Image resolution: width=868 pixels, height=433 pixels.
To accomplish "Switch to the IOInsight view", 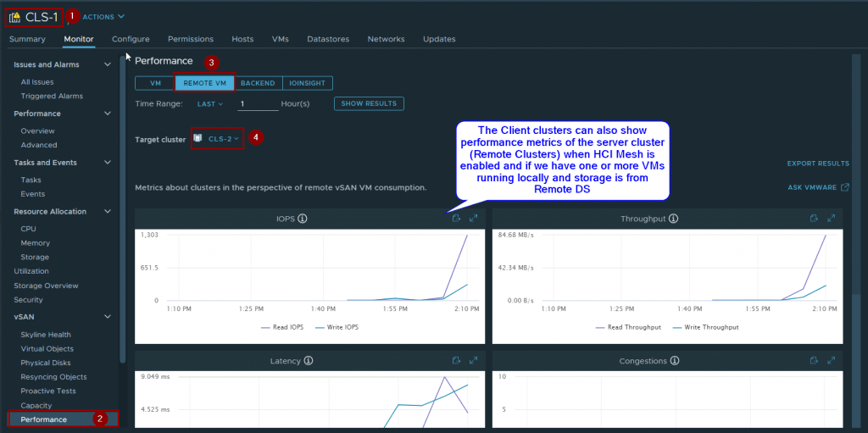I will click(308, 83).
